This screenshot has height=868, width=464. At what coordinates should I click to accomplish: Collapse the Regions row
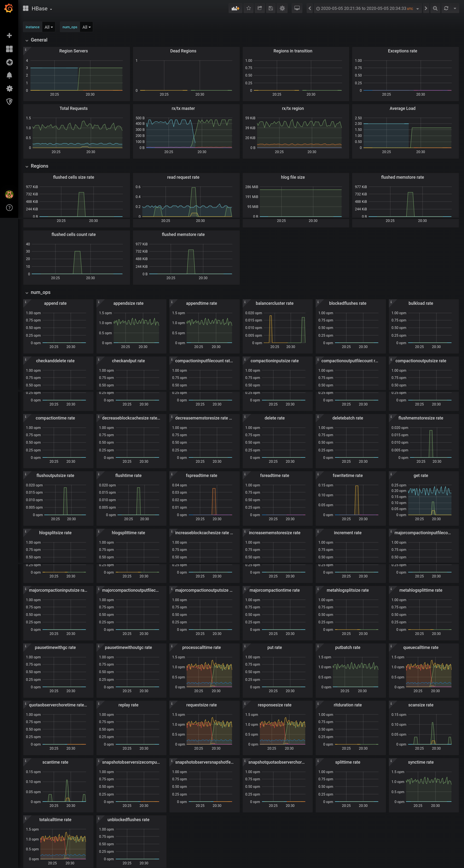pos(39,166)
